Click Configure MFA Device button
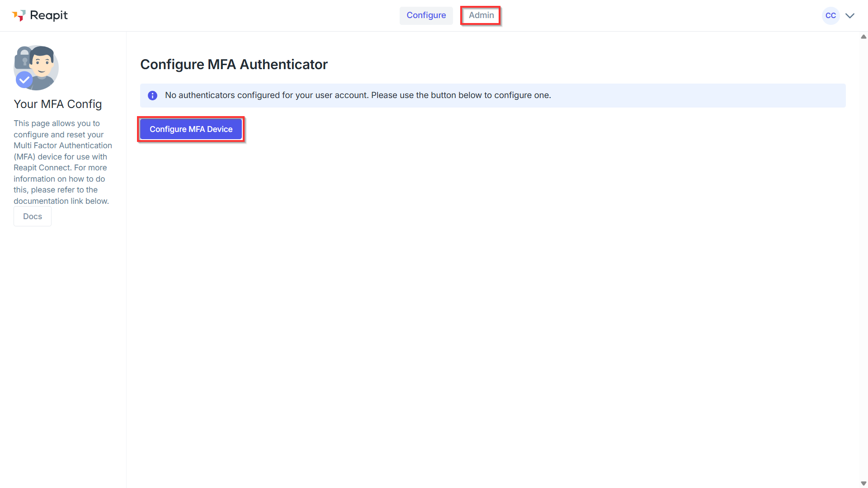868x488 pixels. click(191, 129)
